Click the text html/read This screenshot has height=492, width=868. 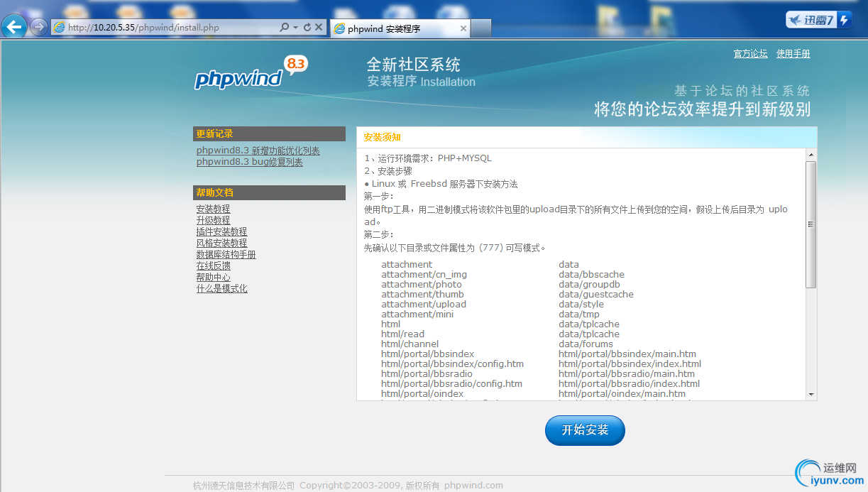coord(402,334)
